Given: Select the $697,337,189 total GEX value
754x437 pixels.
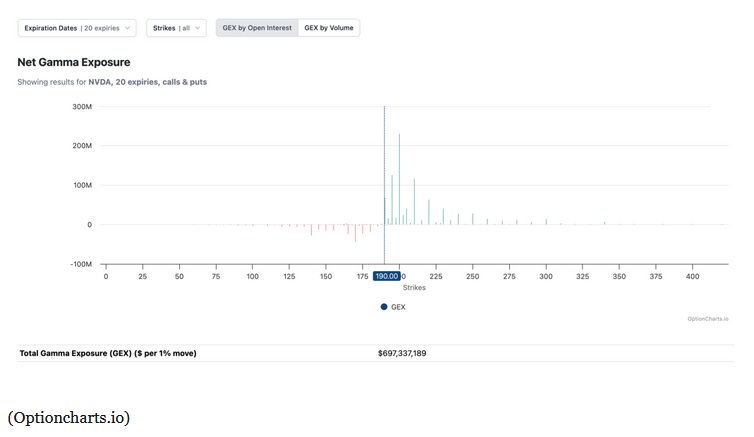Looking at the screenshot, I should click(402, 353).
